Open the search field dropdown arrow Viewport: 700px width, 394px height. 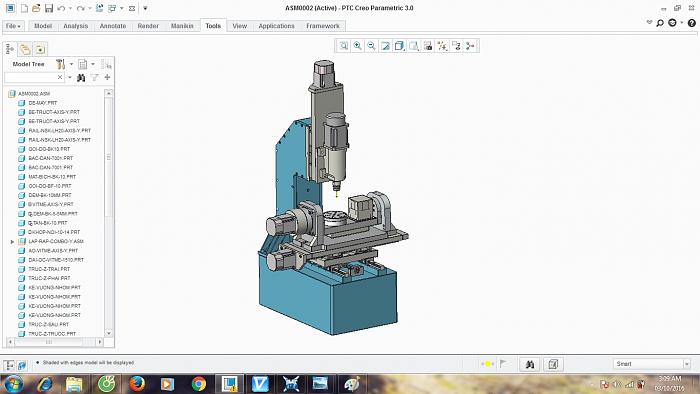click(70, 78)
